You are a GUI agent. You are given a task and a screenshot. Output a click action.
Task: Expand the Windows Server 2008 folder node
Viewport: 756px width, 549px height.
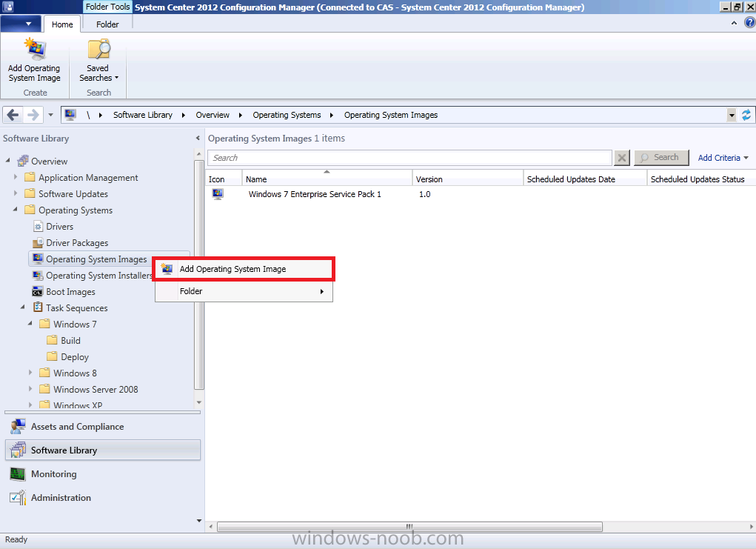pyautogui.click(x=30, y=389)
